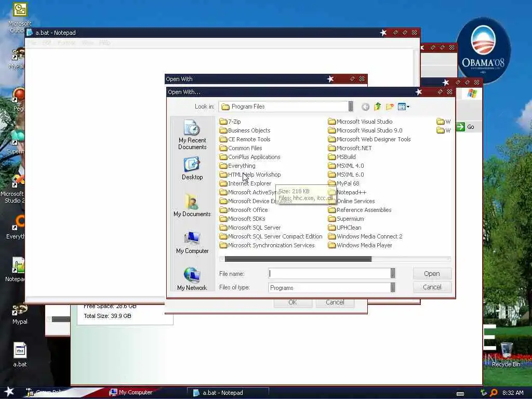
Task: Select the MSBuild folder
Action: (x=342, y=157)
